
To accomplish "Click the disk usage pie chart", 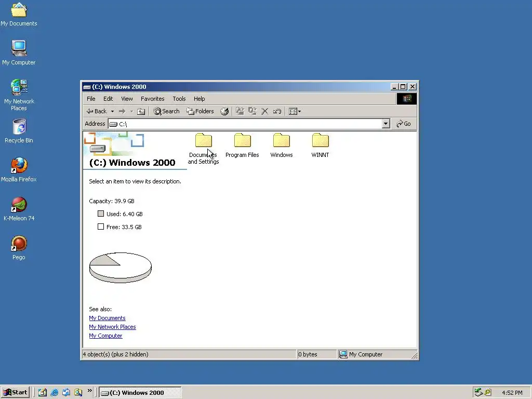I will pos(121,268).
